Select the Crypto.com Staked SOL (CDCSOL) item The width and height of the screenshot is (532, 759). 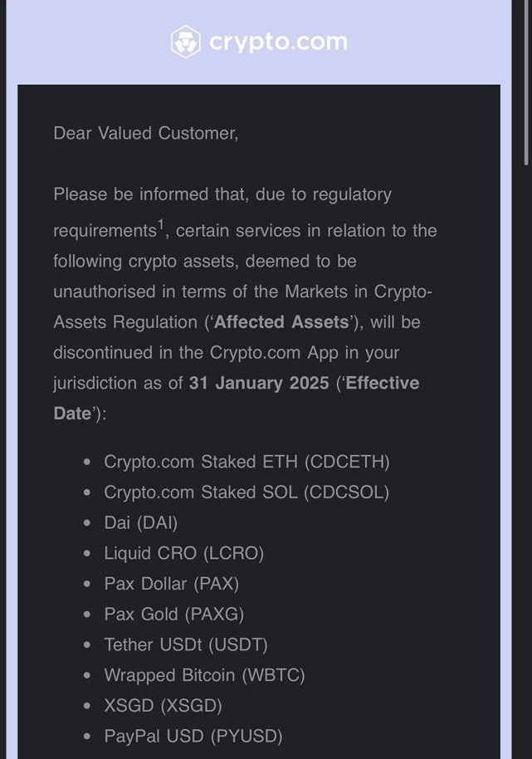[246, 492]
